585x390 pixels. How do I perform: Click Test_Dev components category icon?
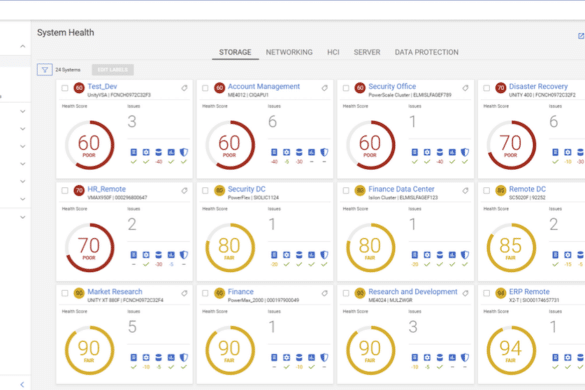134,152
